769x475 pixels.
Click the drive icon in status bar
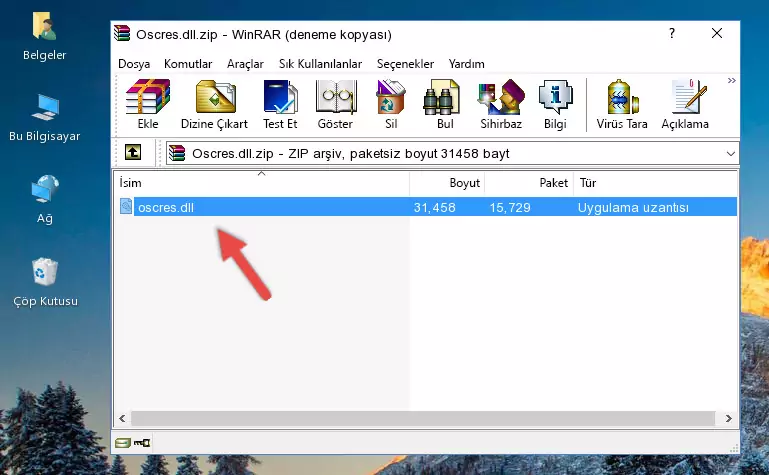click(x=123, y=443)
